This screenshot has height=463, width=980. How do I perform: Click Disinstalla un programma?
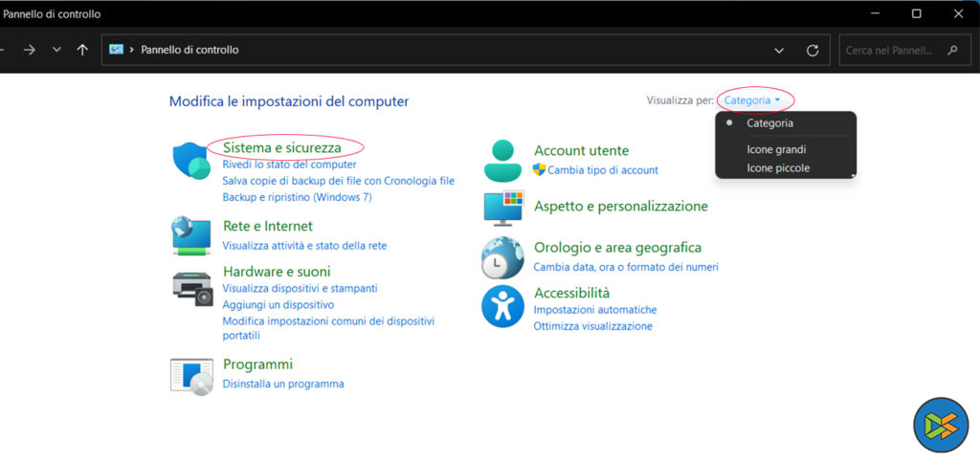point(283,384)
